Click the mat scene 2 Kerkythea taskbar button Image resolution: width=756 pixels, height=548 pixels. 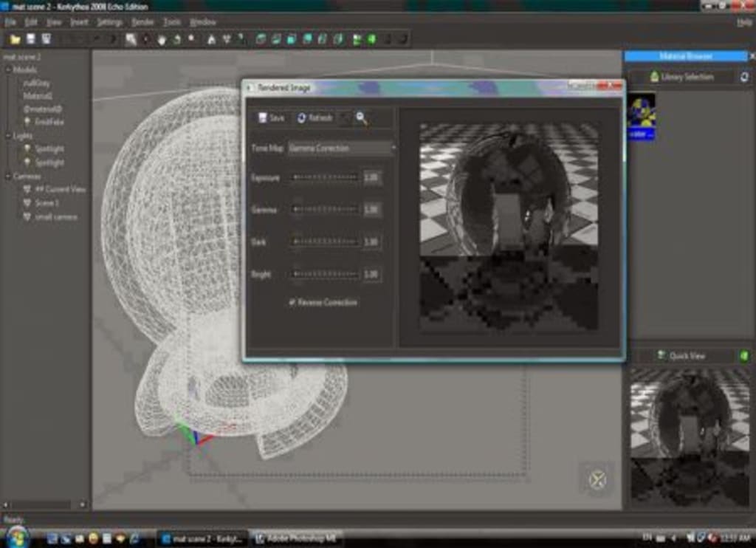pos(202,538)
